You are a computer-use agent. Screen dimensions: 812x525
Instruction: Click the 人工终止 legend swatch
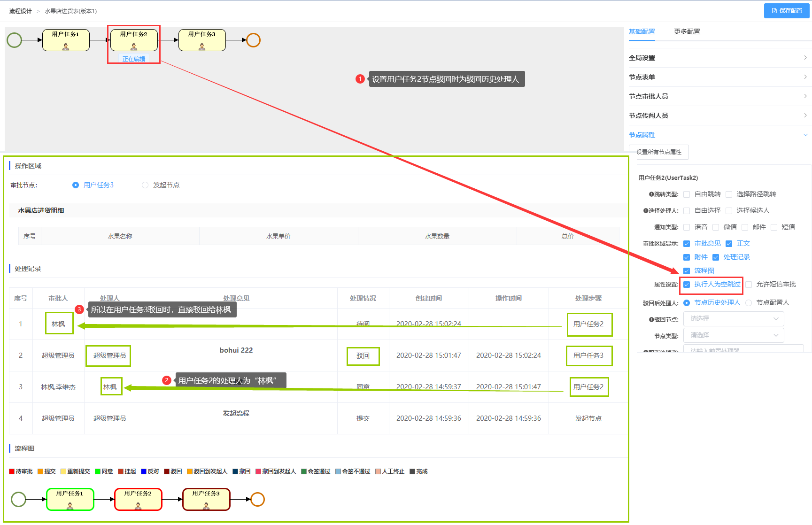[x=378, y=471]
